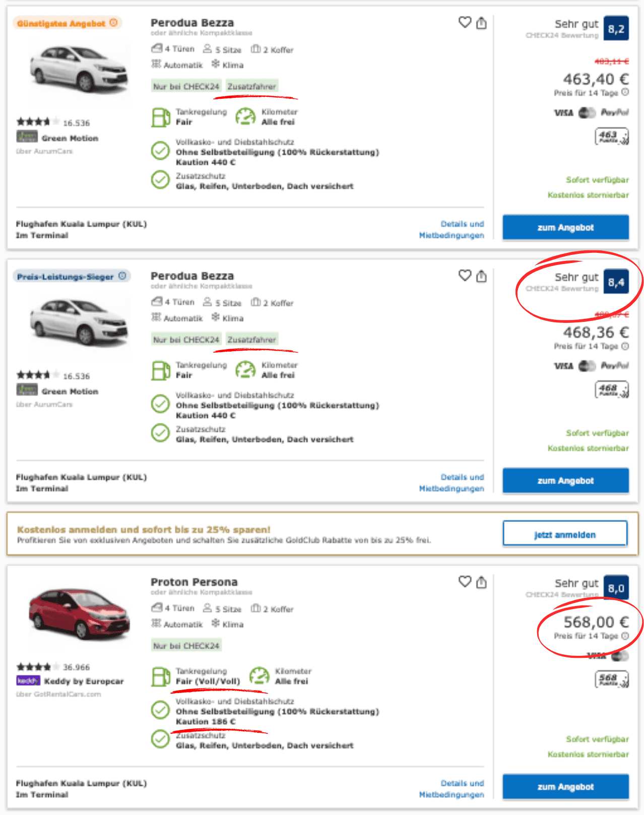The image size is (644, 815).
Task: Click the share icon on the first Perodua Bezza
Action: click(482, 23)
